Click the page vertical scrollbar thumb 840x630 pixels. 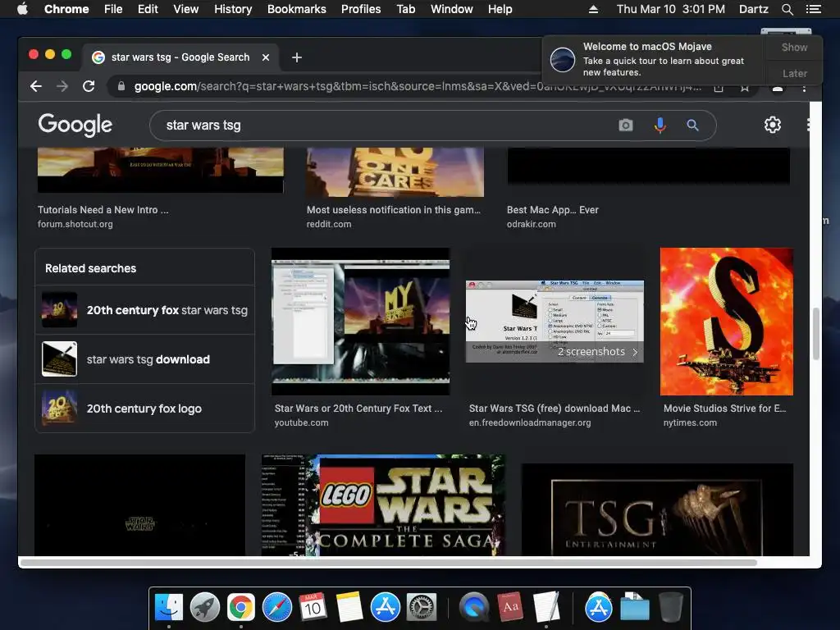(816, 334)
